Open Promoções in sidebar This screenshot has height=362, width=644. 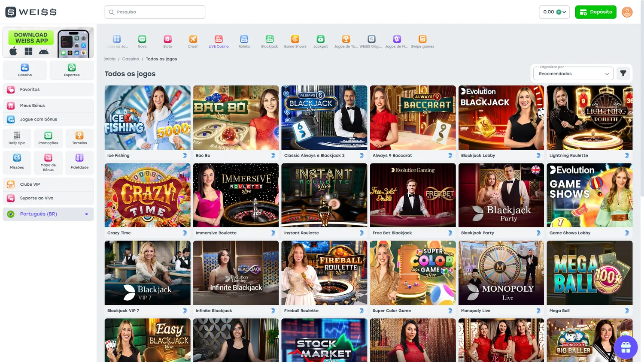click(x=48, y=139)
